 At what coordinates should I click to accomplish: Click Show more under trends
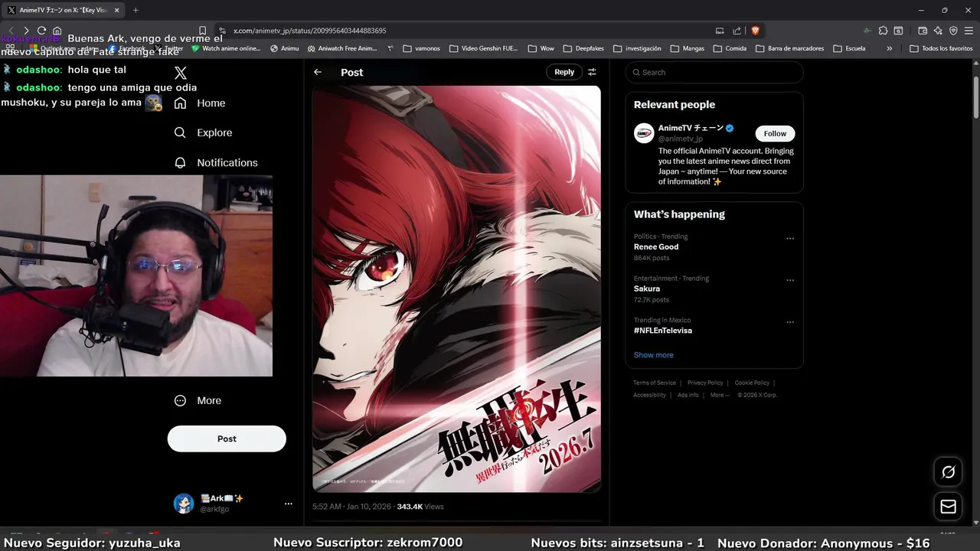tap(654, 355)
